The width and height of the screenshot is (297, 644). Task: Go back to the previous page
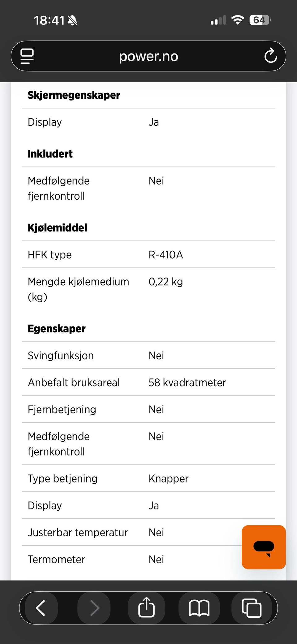click(x=41, y=608)
